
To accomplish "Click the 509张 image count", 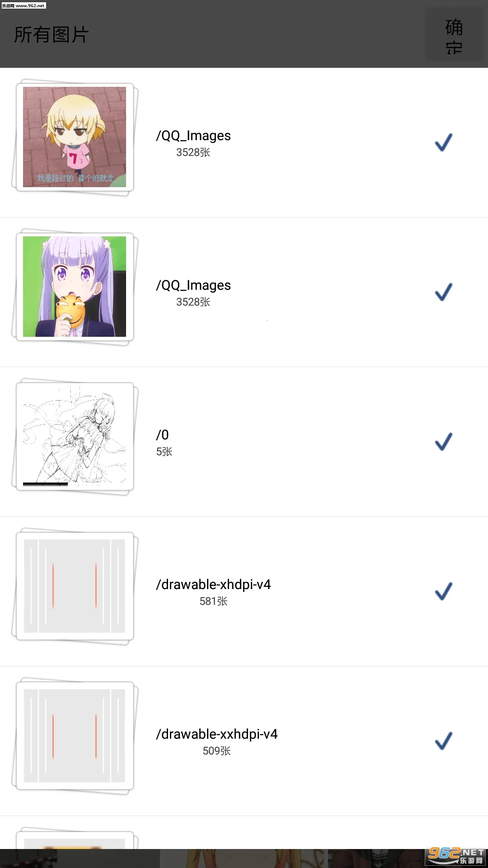I will coord(216,751).
